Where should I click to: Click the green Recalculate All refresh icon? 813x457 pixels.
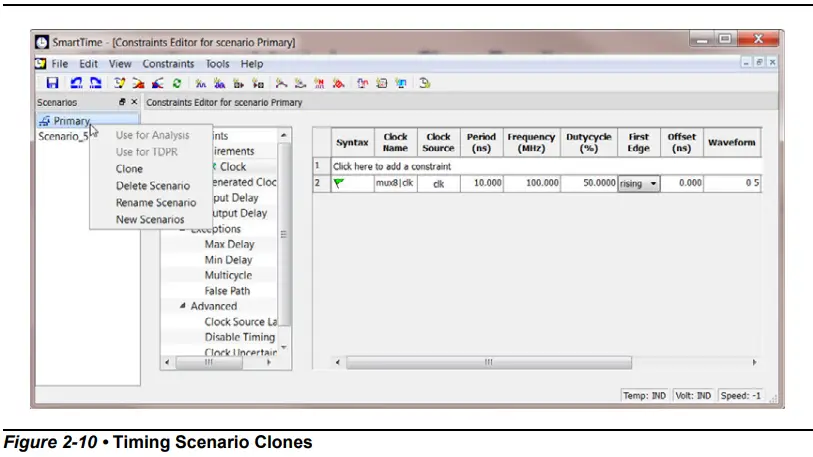click(x=177, y=83)
